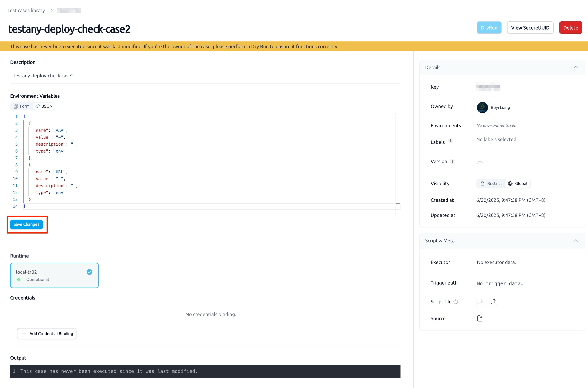The width and height of the screenshot is (588, 388).
Task: Open the Source document icon
Action: coord(480,318)
